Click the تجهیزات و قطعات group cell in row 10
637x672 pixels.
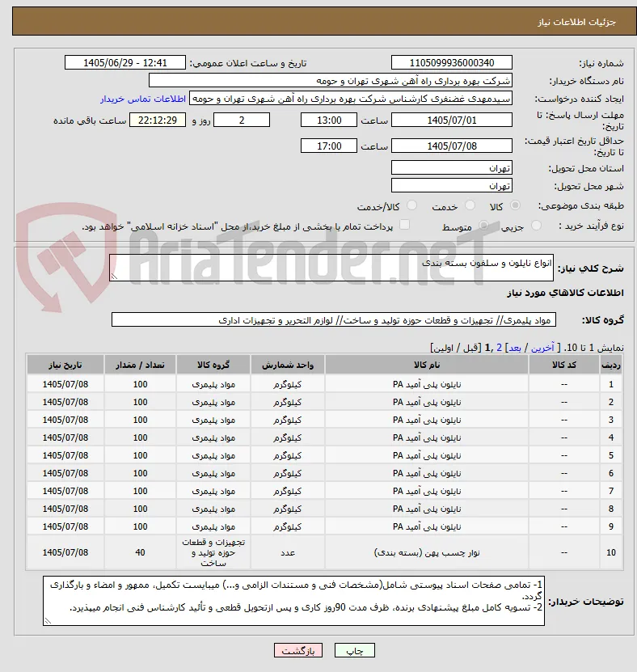(213, 552)
